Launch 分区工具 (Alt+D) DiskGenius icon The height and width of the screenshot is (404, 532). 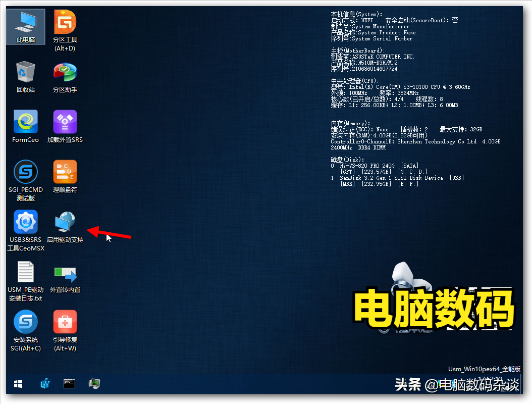pos(65,31)
